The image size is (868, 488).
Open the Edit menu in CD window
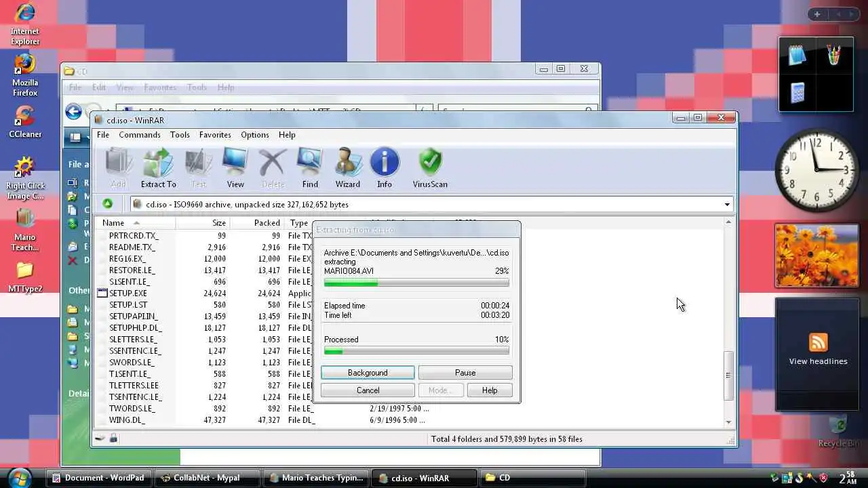pos(99,87)
